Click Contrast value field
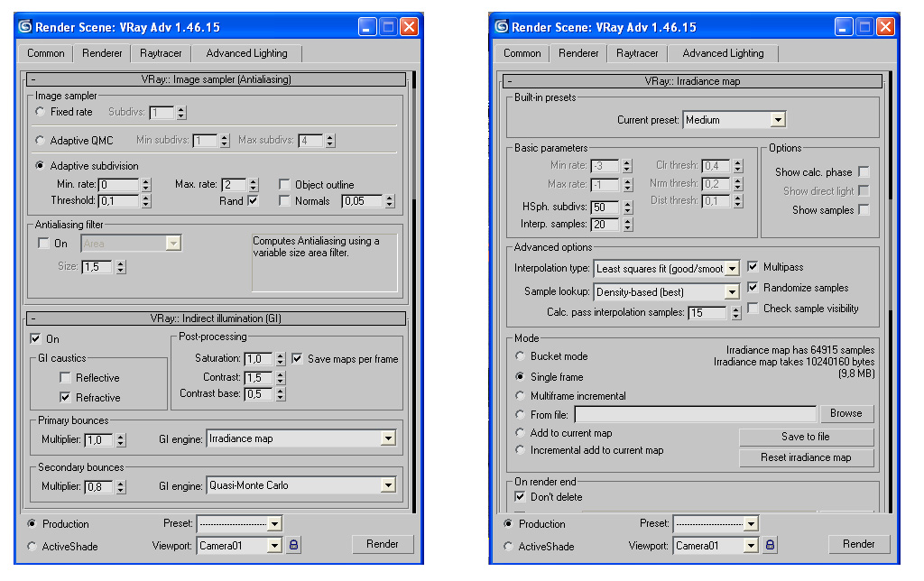 click(258, 377)
